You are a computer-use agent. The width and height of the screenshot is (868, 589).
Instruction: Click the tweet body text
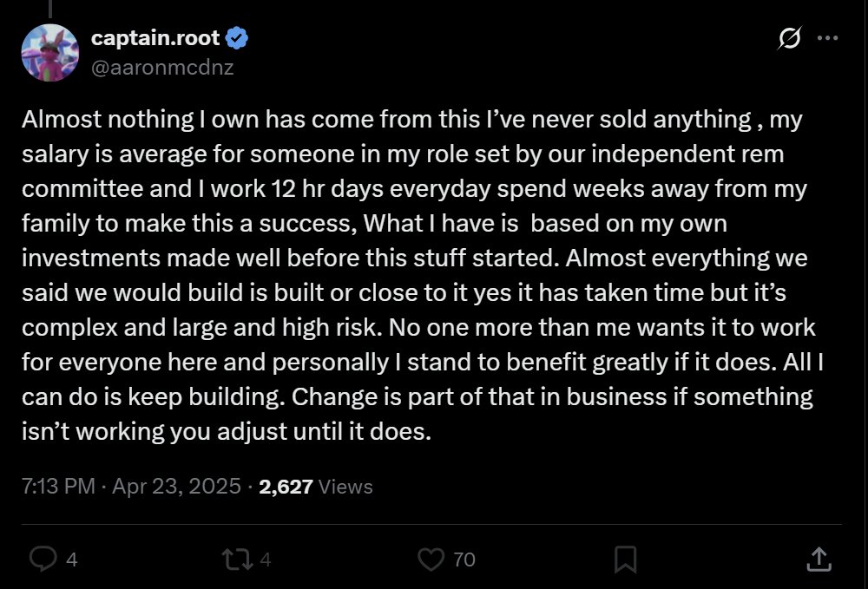[417, 275]
